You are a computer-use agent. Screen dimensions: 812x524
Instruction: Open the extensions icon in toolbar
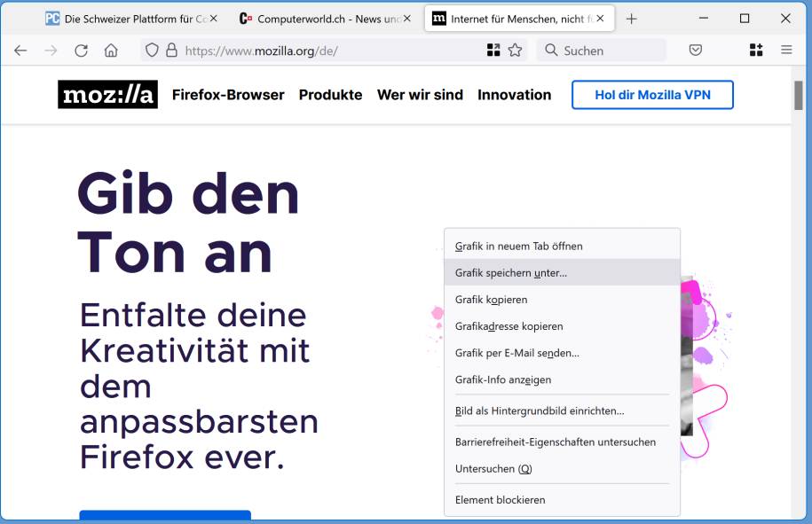(756, 51)
